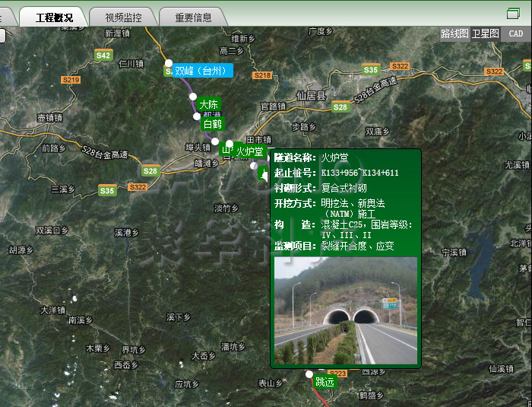Click the white marker dot for 双峰（台州）
This screenshot has height=407, width=532.
tap(168, 63)
